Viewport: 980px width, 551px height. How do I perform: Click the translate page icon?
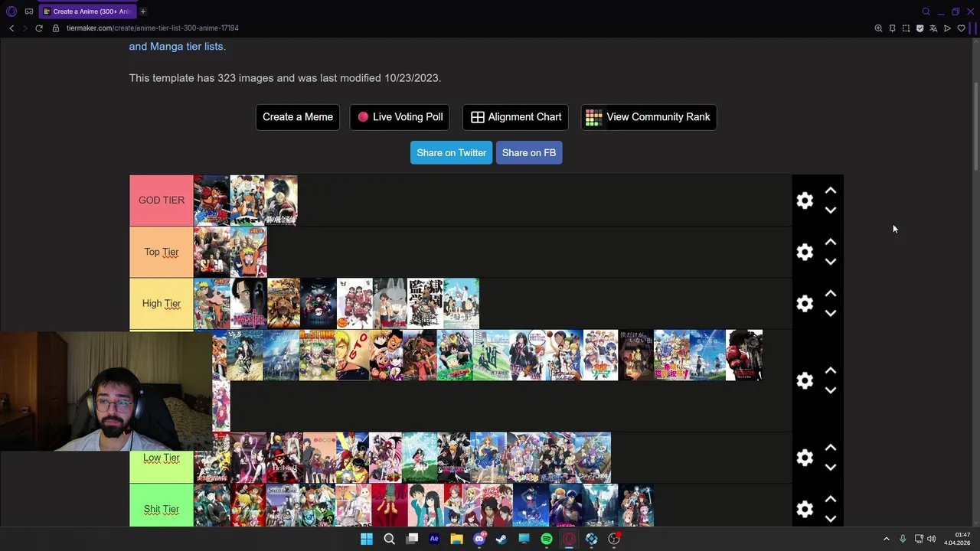point(933,28)
